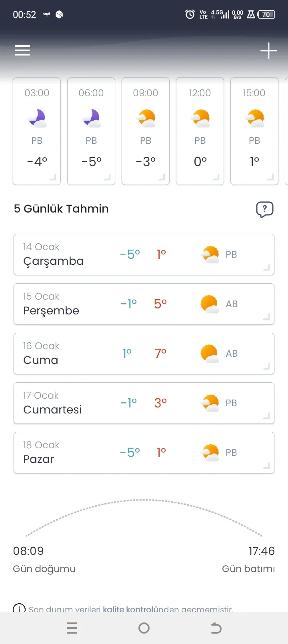Expand the 16 Ocak Cuma card corner
288x644 pixels.
tap(266, 366)
